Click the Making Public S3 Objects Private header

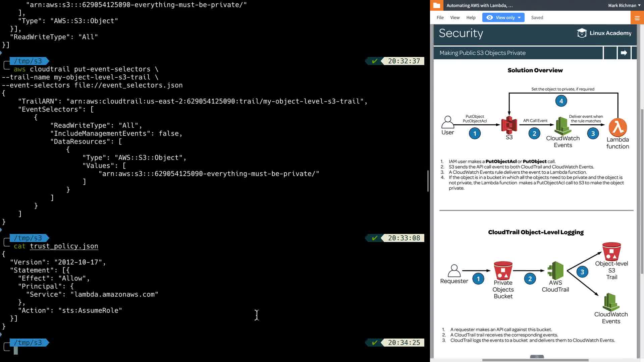coord(482,53)
